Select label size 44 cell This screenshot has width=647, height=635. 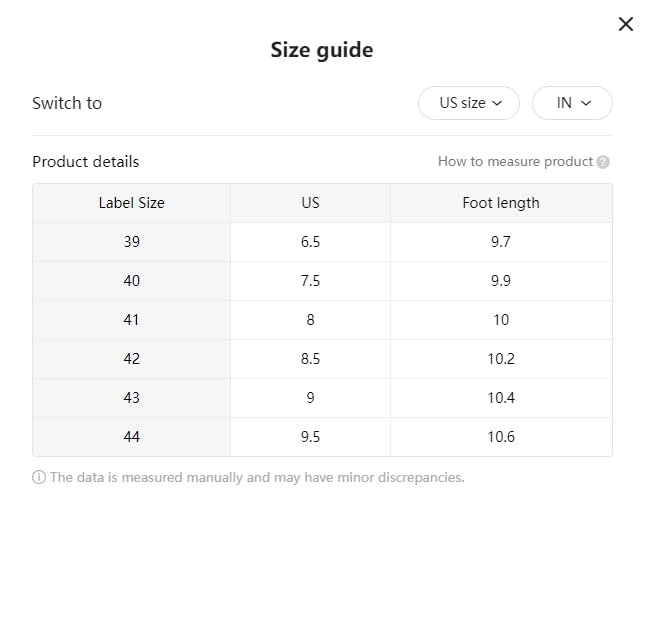pos(131,437)
